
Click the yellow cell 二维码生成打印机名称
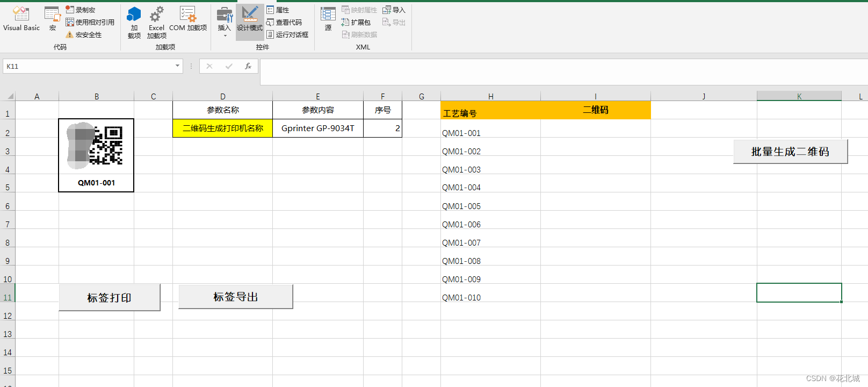pos(222,128)
